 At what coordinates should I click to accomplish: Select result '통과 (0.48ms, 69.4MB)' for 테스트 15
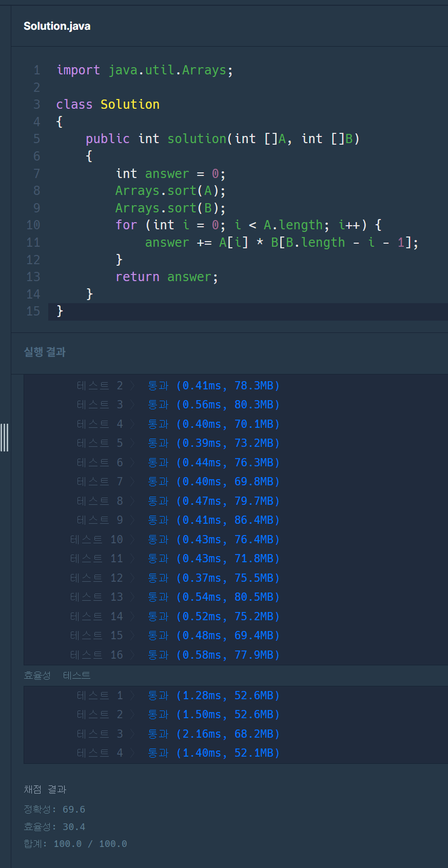[213, 635]
